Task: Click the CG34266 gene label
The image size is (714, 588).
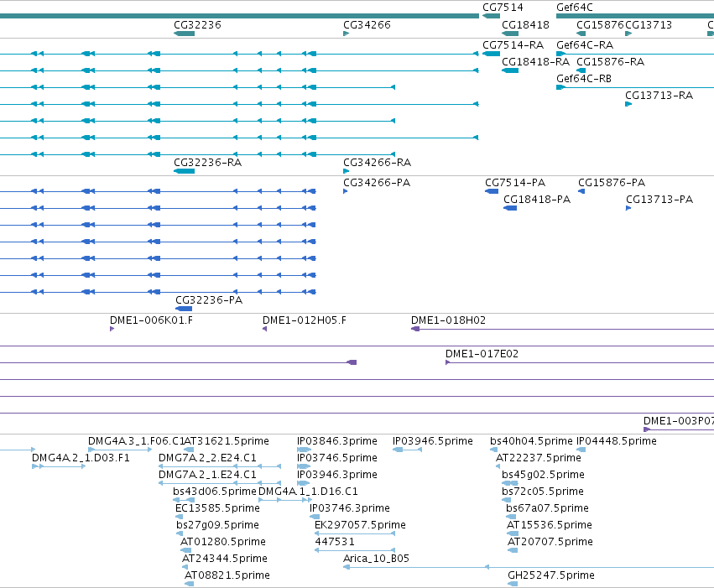Action: pos(367,25)
